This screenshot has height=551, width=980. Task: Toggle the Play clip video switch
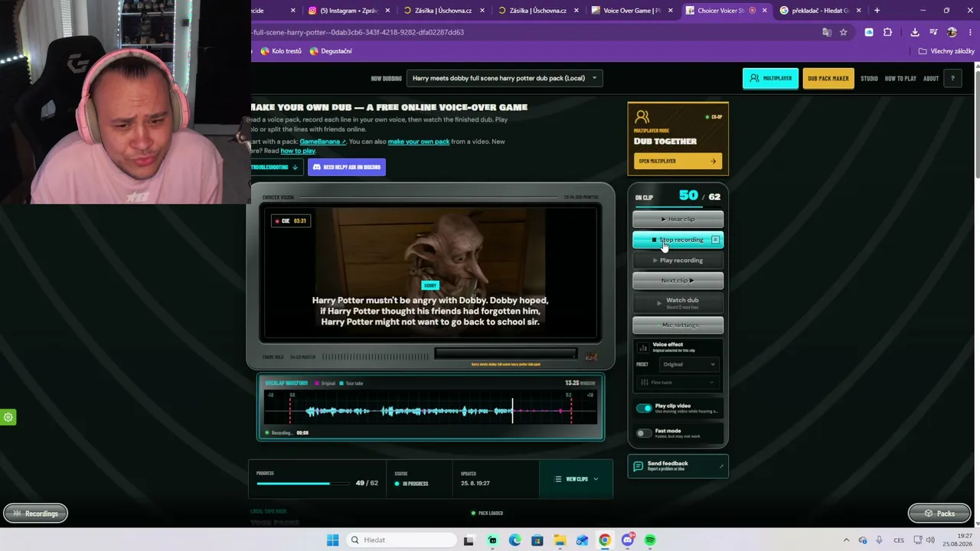point(644,408)
